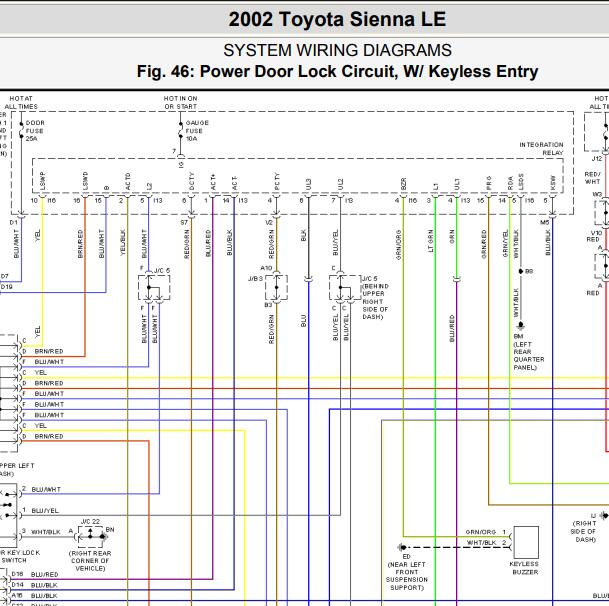Click the "2002 Toyota Sienna LE" title
Screen dimensions: 609x606
tap(337, 19)
